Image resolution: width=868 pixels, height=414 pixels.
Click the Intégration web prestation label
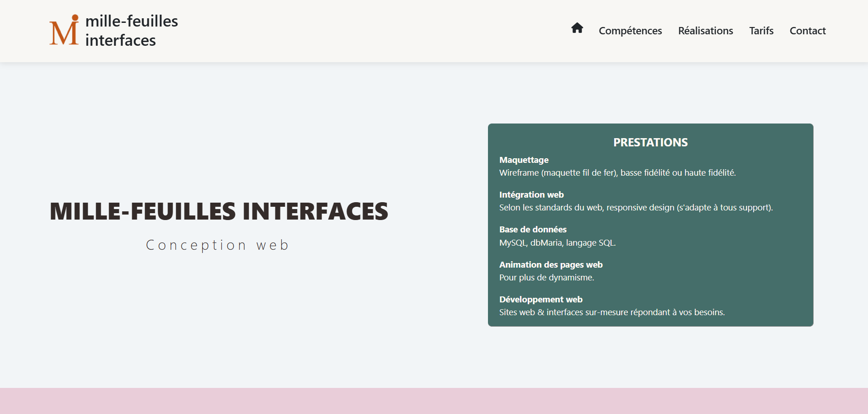coord(531,194)
